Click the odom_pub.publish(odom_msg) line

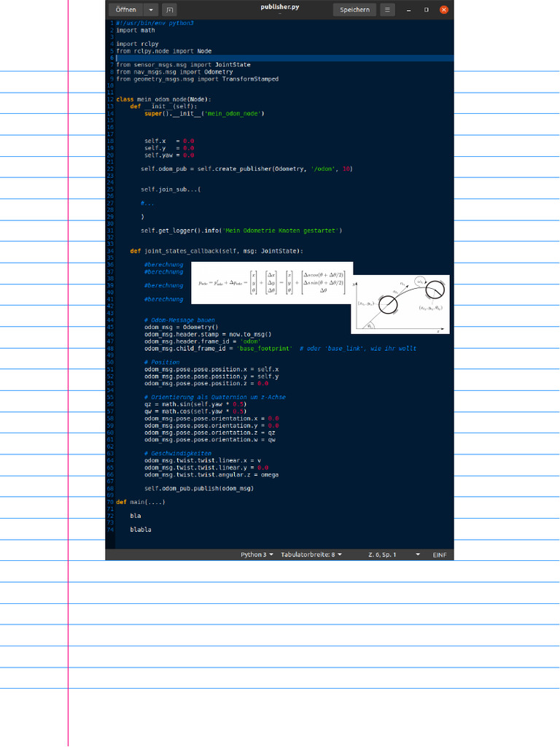click(x=199, y=488)
